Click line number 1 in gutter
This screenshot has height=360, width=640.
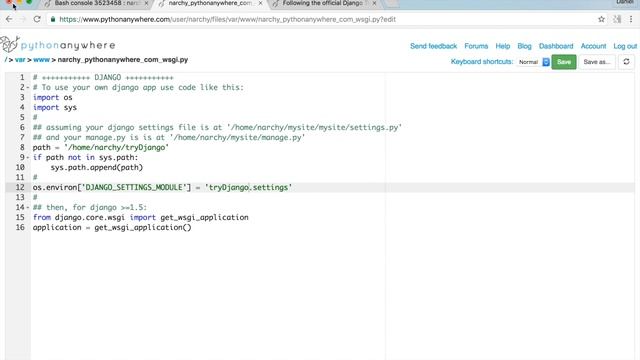pos(22,78)
